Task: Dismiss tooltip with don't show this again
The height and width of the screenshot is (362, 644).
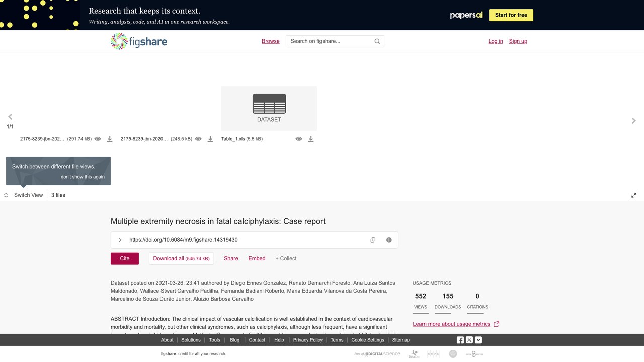Action: pyautogui.click(x=83, y=177)
